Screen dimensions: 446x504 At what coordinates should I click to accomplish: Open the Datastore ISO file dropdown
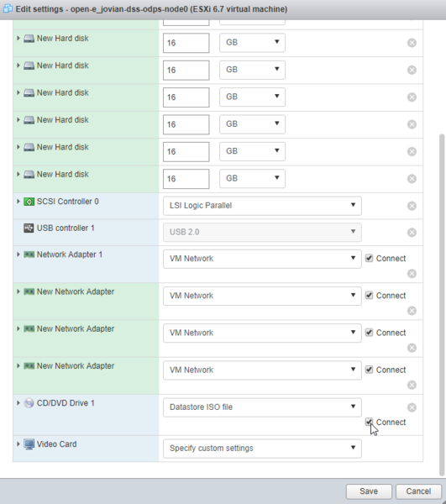(262, 407)
